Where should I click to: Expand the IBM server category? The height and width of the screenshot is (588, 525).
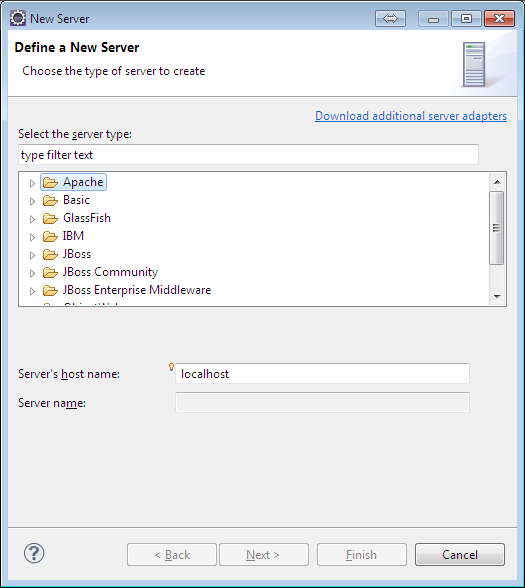click(32, 237)
